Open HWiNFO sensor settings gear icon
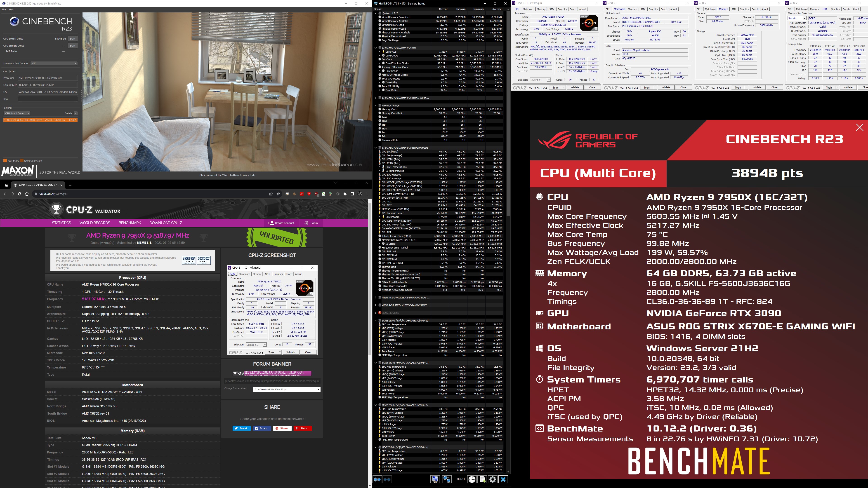The height and width of the screenshot is (488, 868). click(x=493, y=479)
